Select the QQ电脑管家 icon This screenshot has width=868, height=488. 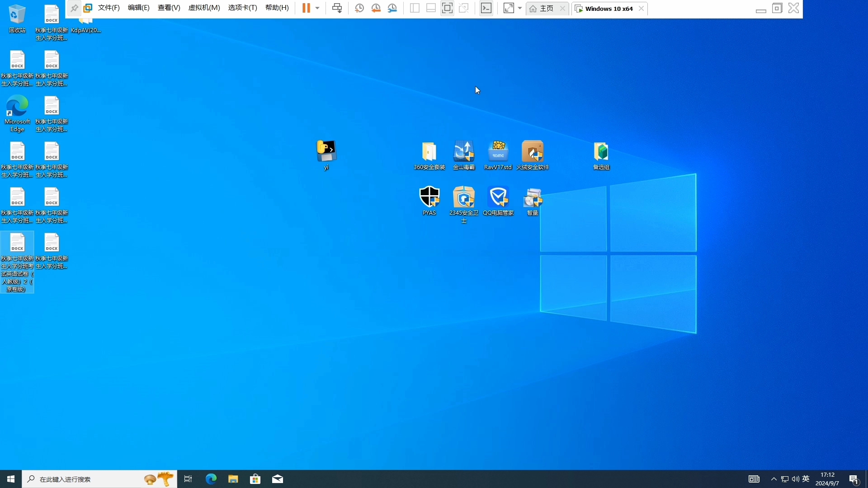pyautogui.click(x=498, y=201)
